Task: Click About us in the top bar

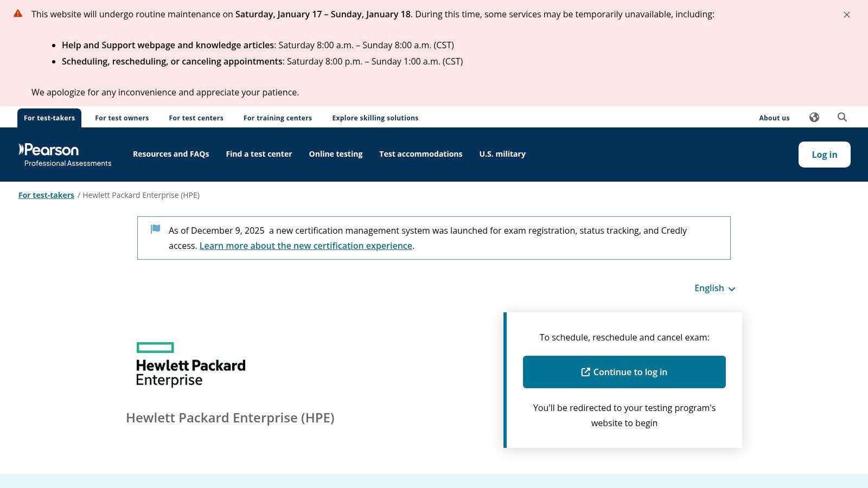Action: click(x=774, y=118)
